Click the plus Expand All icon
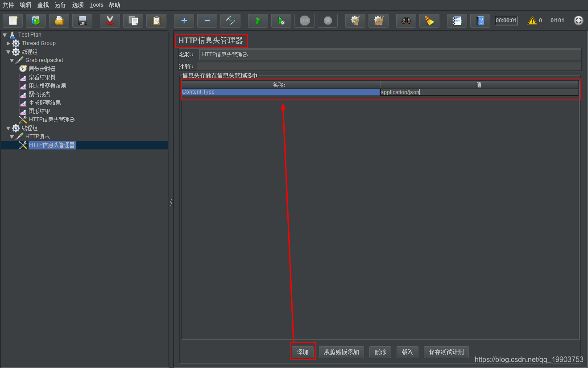 184,21
